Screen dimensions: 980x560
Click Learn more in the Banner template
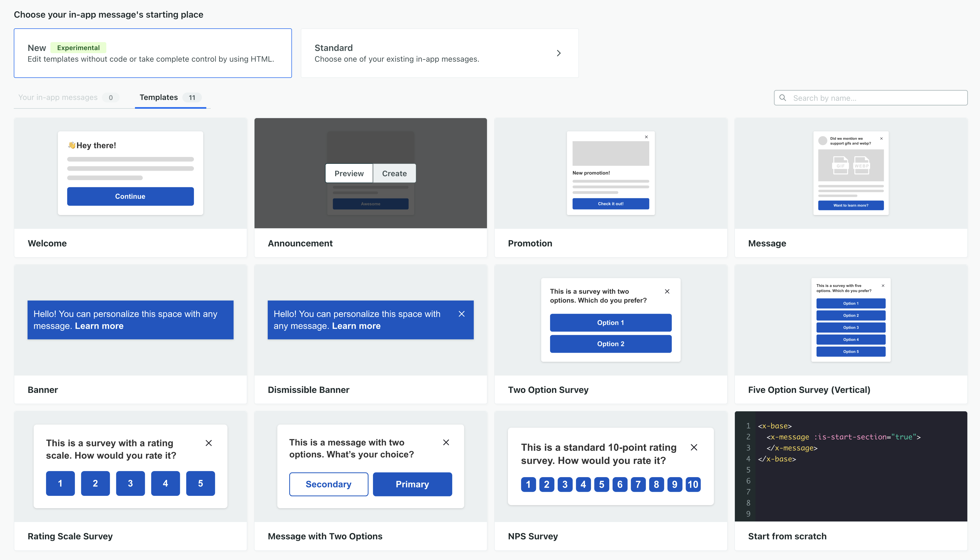(x=99, y=326)
